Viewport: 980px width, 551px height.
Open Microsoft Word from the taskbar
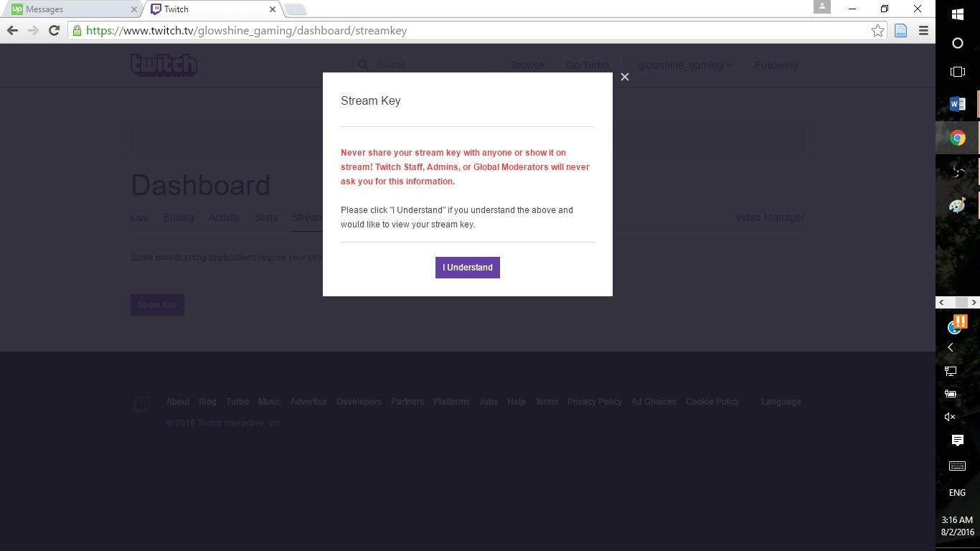tap(958, 104)
